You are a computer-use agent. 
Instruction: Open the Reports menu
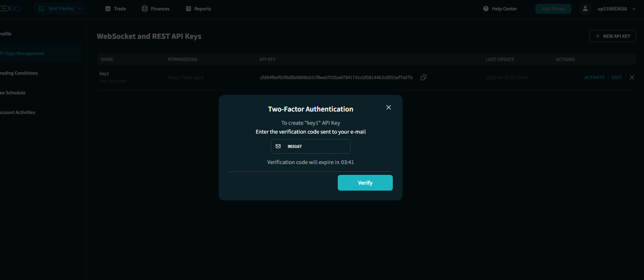tap(199, 9)
